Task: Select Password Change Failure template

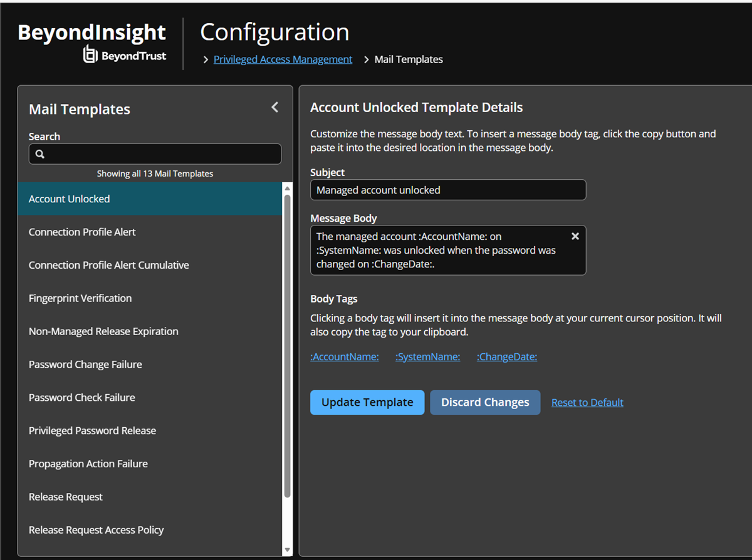Action: coord(150,365)
